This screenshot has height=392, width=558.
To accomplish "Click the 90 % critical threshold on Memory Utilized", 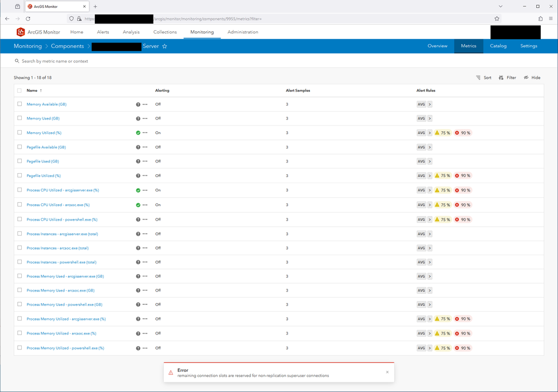I will pos(462,133).
